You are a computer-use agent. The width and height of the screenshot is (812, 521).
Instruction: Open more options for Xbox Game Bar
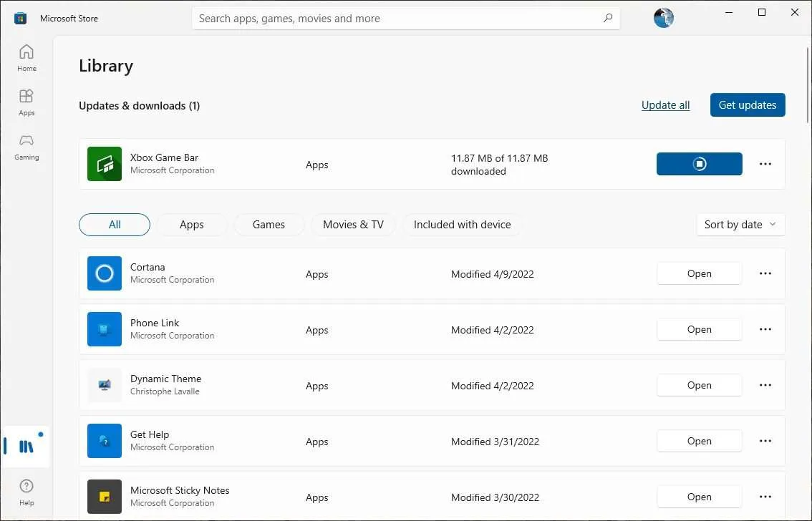[765, 164]
